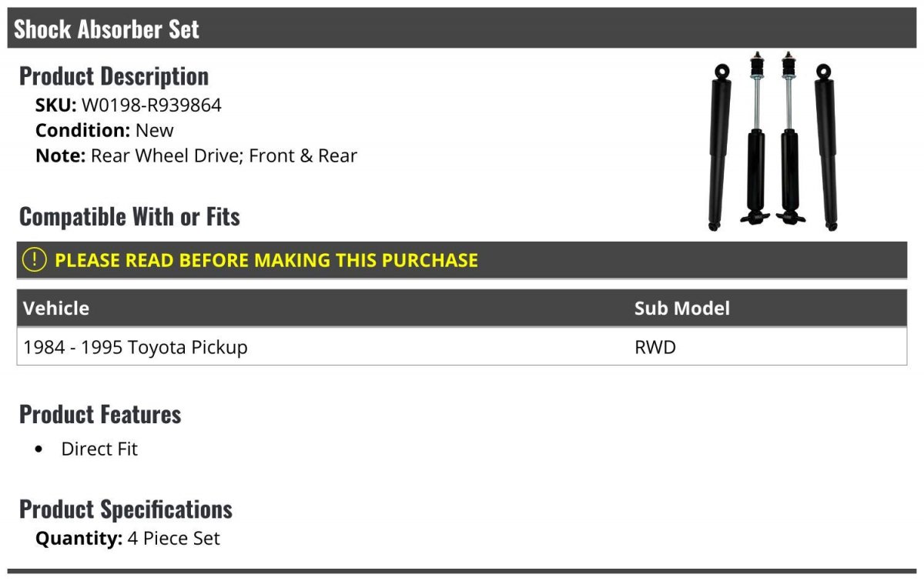Click the Product Description heading
This screenshot has height=581, width=924.
[x=114, y=76]
